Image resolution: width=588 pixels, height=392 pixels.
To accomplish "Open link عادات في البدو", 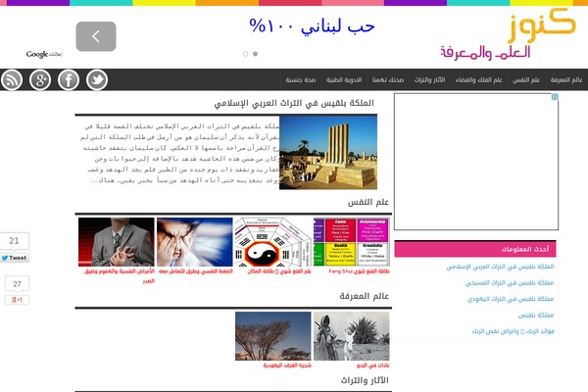I will [x=373, y=366].
